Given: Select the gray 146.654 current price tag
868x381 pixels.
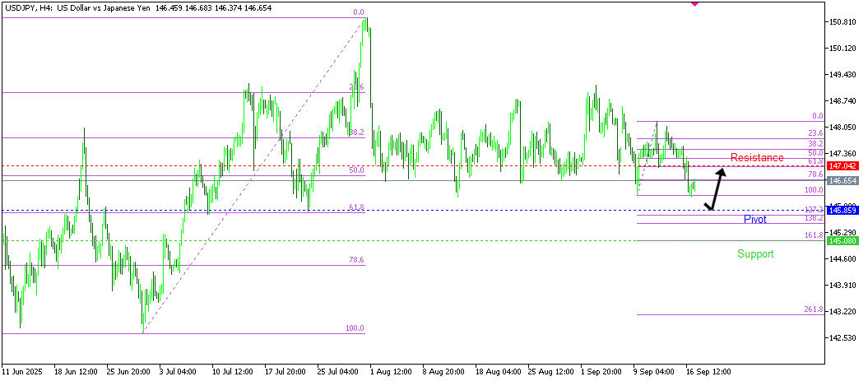Looking at the screenshot, I should click(842, 181).
